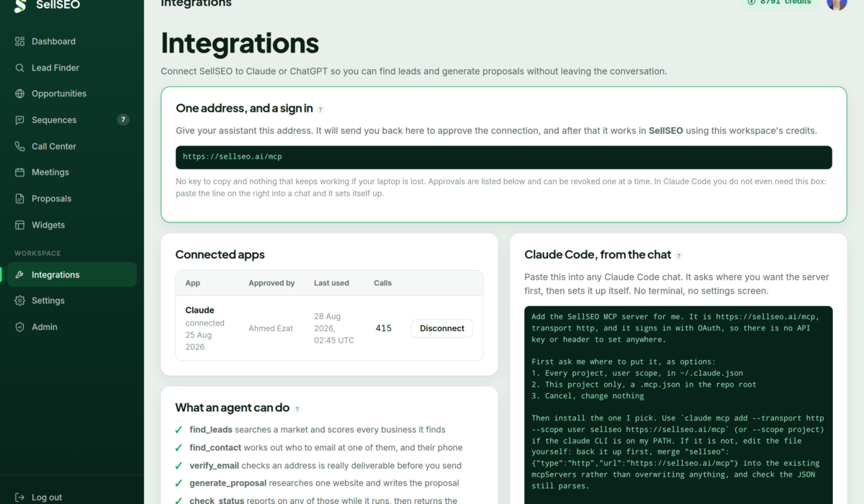This screenshot has height=504, width=864.
Task: Open the Admin page
Action: (x=72, y=327)
